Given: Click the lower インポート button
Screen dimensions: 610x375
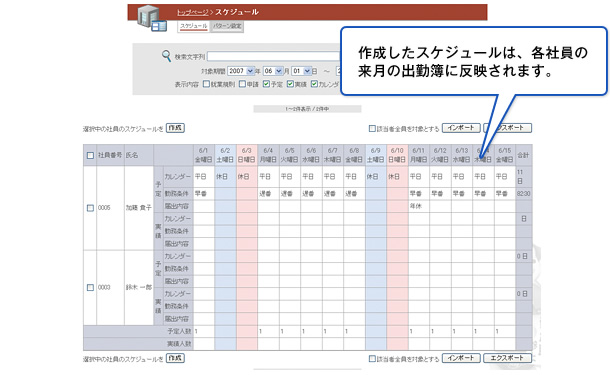Looking at the screenshot, I should tap(461, 358).
